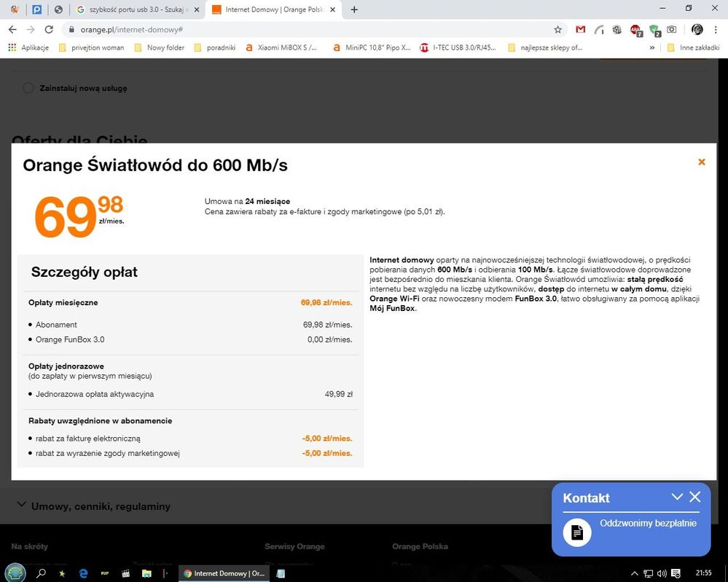The width and height of the screenshot is (728, 582).
Task: Open the green shield extension
Action: (654, 30)
